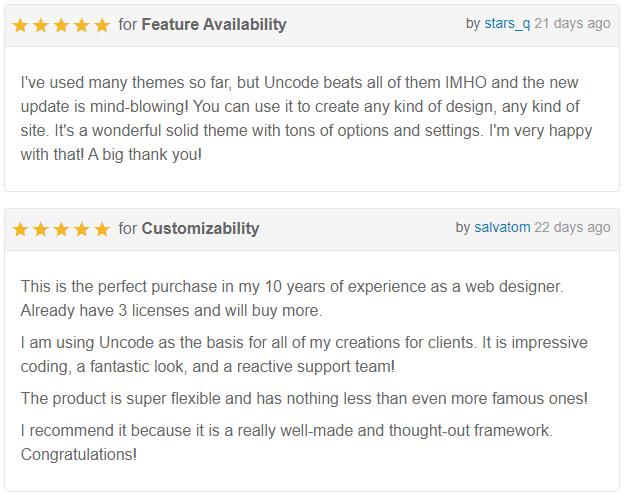Viewport: 627px width, 497px height.
Task: Click the '21 days ago' timestamp
Action: tap(572, 24)
